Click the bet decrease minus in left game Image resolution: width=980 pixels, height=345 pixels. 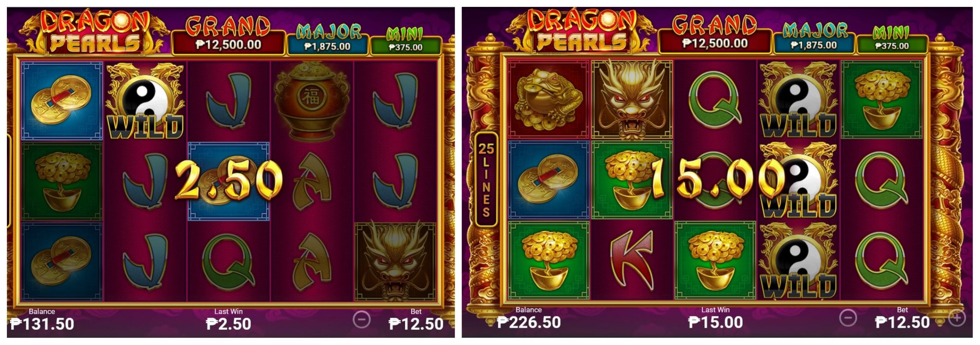pos(361,319)
